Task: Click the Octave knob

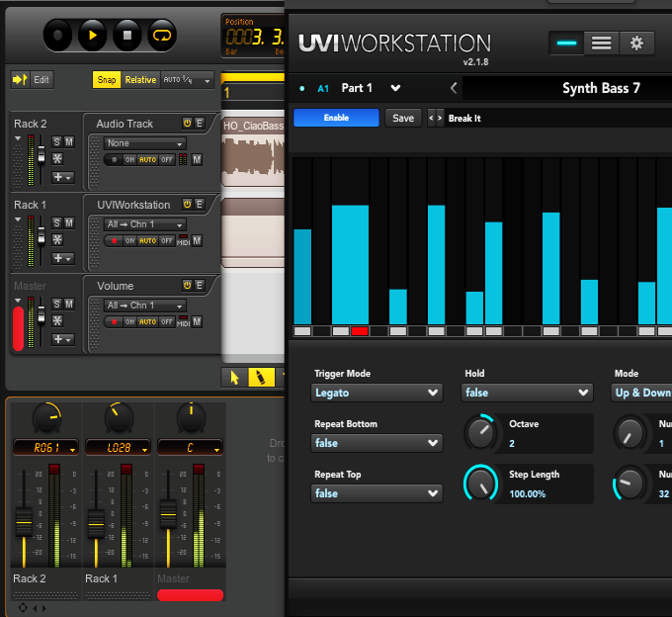Action: 480,433
